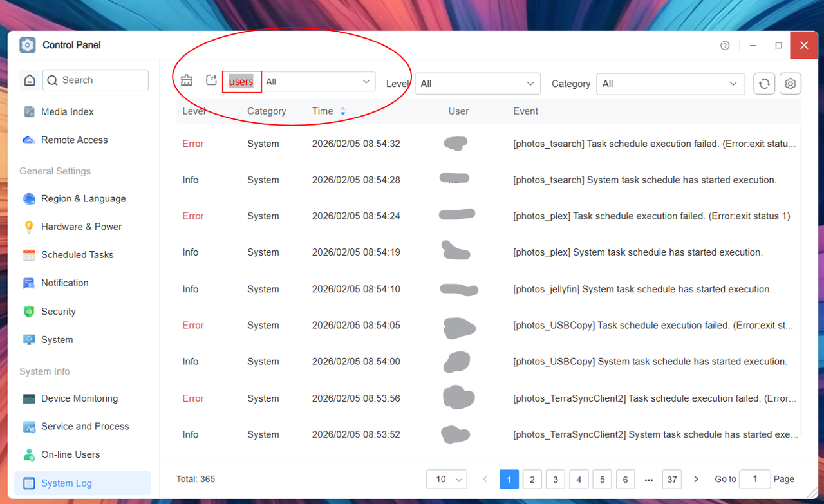Click the Event column header

pyautogui.click(x=525, y=111)
